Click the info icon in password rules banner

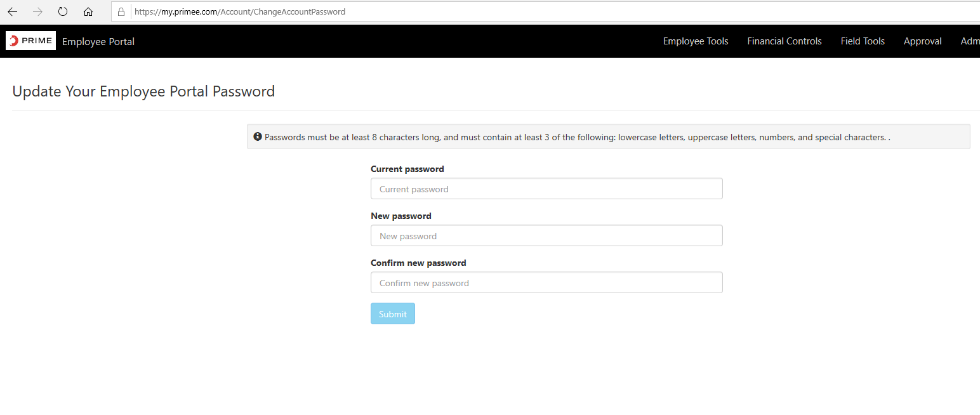click(258, 136)
